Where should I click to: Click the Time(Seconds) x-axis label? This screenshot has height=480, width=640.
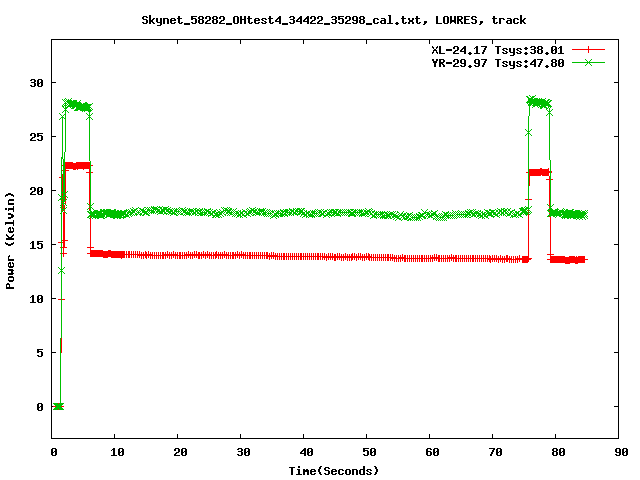pos(334,471)
